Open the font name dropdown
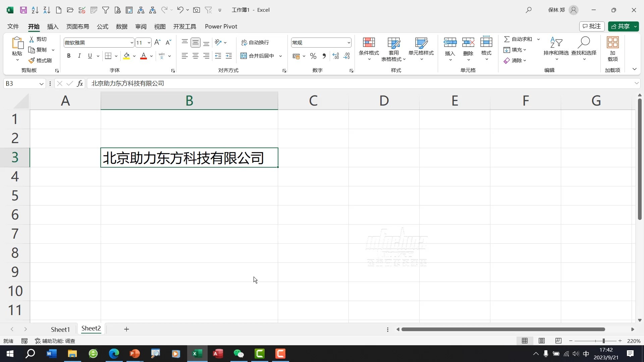 pos(132,43)
